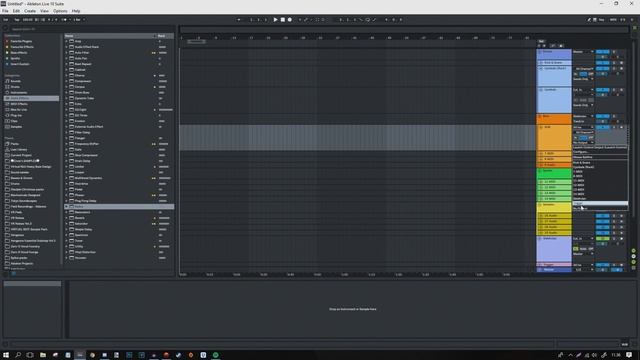The width and height of the screenshot is (640, 360).
Task: Click Favourite Effects collection label
Action: 22,47
